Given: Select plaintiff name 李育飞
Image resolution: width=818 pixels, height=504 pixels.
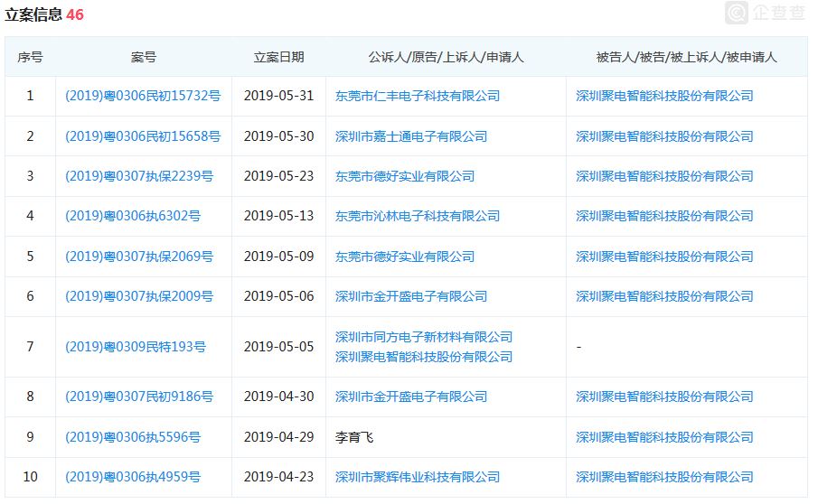Looking at the screenshot, I should coord(354,437).
